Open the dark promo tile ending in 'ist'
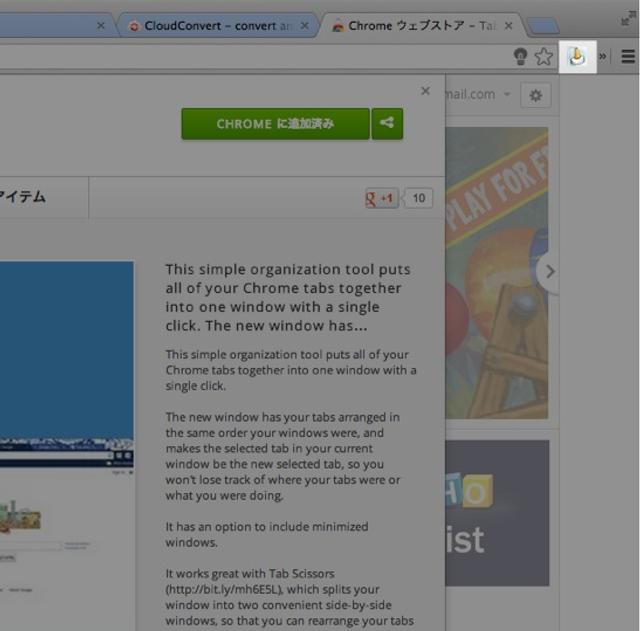640x631 pixels. [497, 513]
